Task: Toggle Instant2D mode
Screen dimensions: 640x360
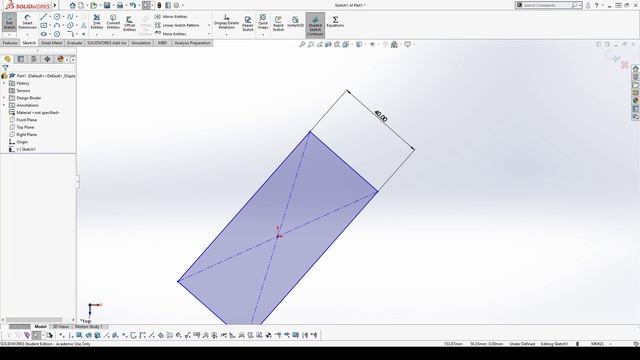Action: point(296,22)
